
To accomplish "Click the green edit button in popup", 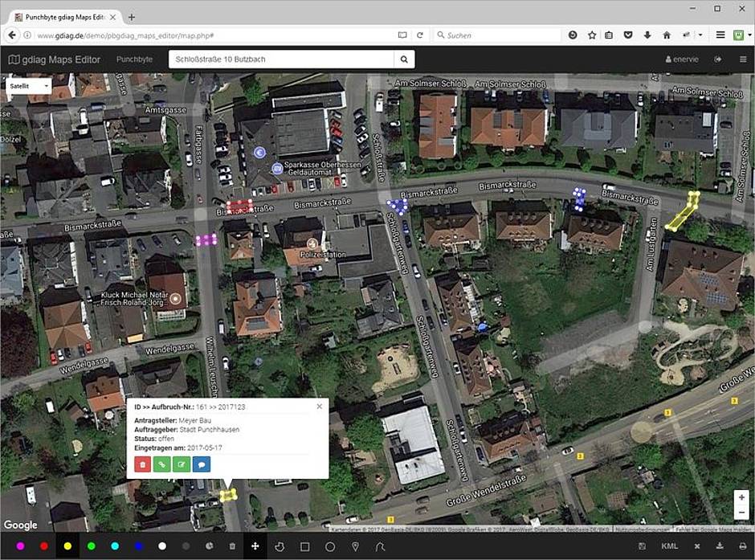I will (x=183, y=463).
